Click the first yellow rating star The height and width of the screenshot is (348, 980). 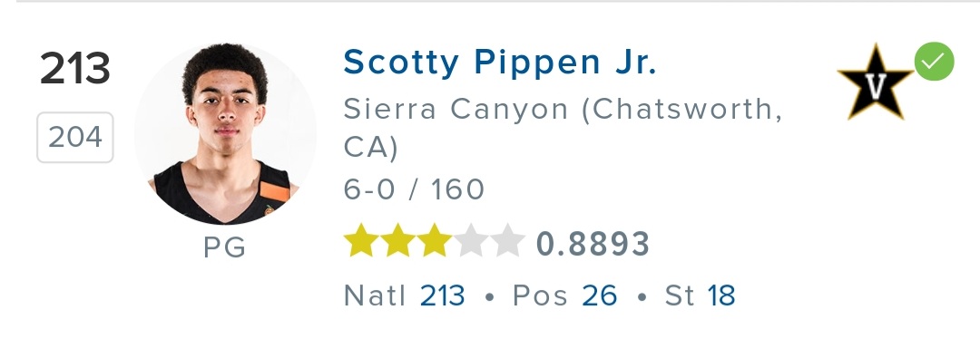coord(362,241)
